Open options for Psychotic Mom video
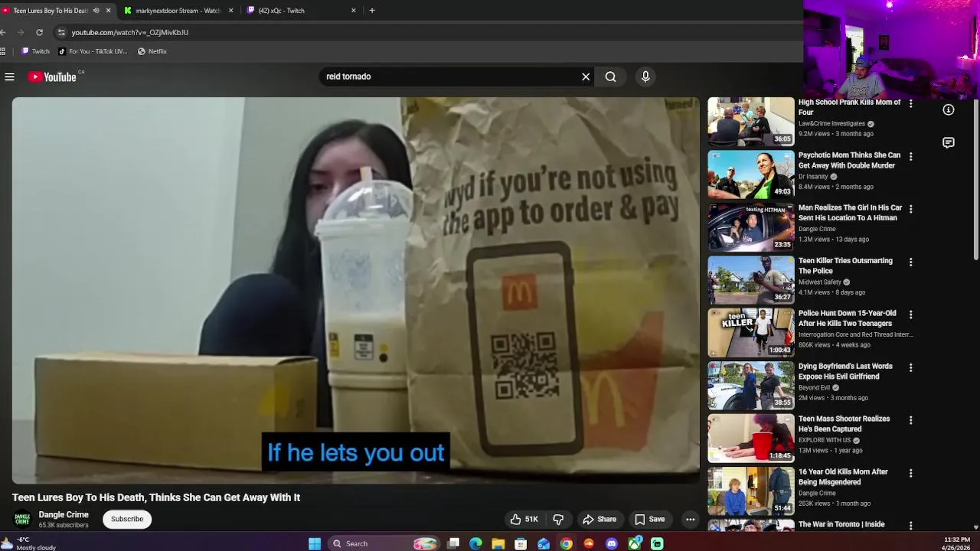The height and width of the screenshot is (551, 980). pos(910,156)
